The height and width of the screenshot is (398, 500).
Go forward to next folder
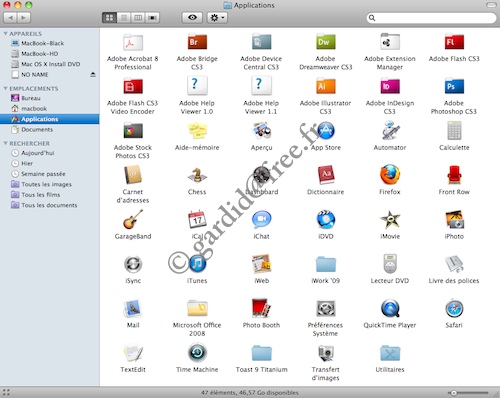tap(24, 18)
